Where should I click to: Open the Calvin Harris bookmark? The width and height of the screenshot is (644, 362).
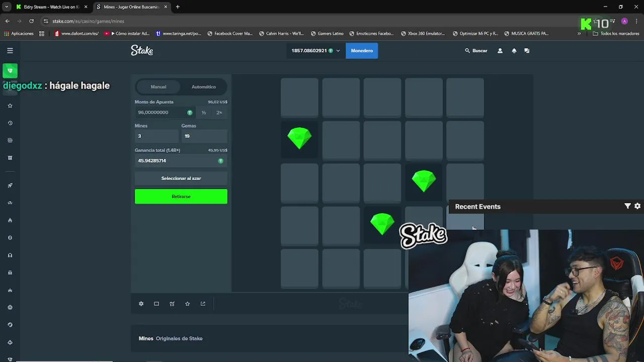tap(282, 34)
